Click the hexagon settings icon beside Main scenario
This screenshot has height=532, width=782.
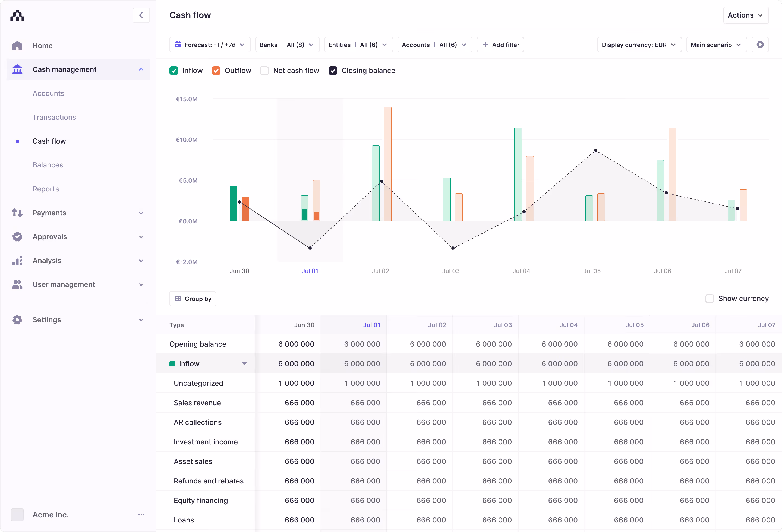click(760, 45)
